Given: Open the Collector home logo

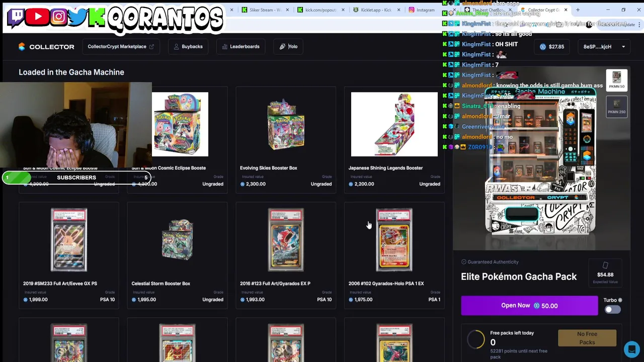Looking at the screenshot, I should pyautogui.click(x=46, y=47).
